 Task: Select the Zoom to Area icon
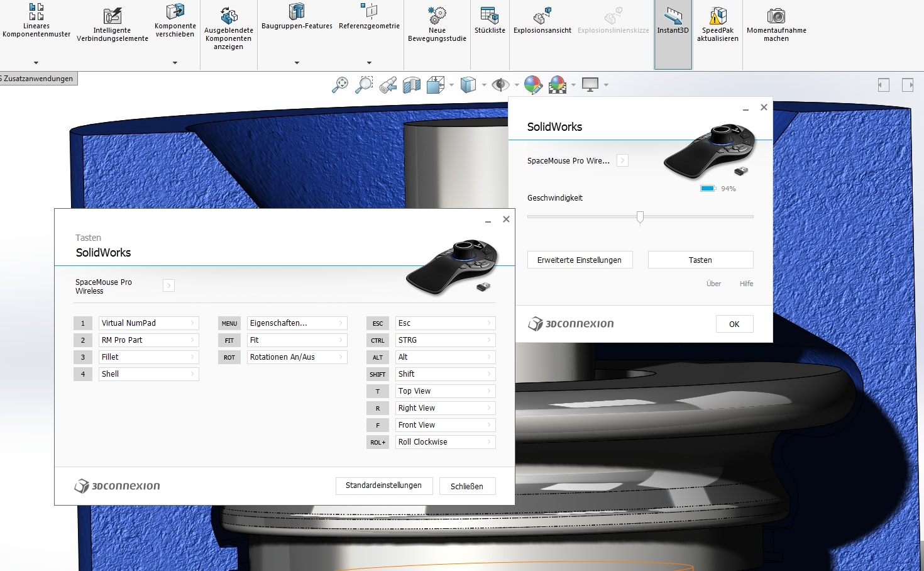click(364, 85)
